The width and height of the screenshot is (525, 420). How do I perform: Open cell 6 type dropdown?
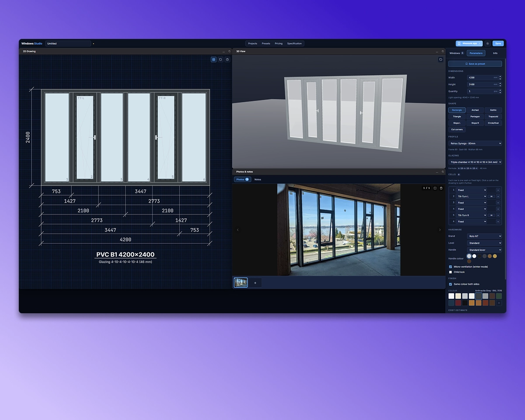472,222
